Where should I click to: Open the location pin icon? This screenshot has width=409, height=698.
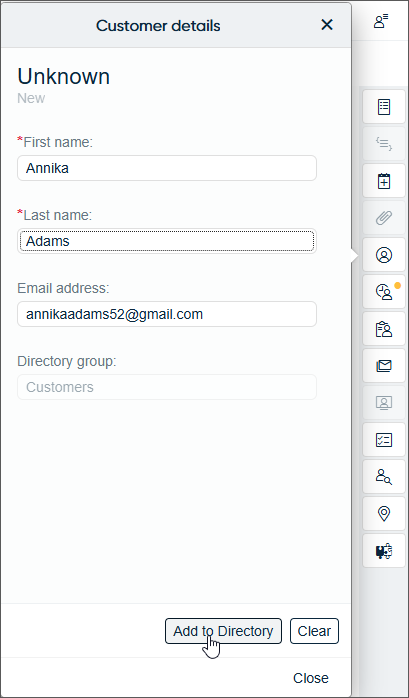click(384, 514)
